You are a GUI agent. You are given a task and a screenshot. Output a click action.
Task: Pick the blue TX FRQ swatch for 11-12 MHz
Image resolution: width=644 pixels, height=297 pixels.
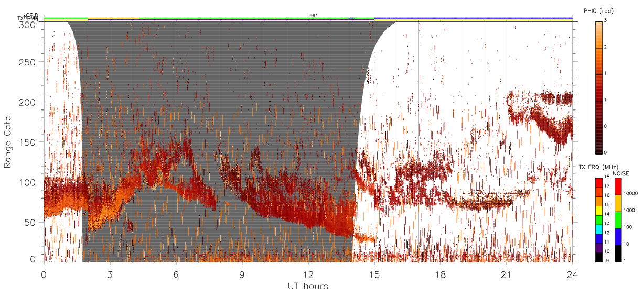599,239
